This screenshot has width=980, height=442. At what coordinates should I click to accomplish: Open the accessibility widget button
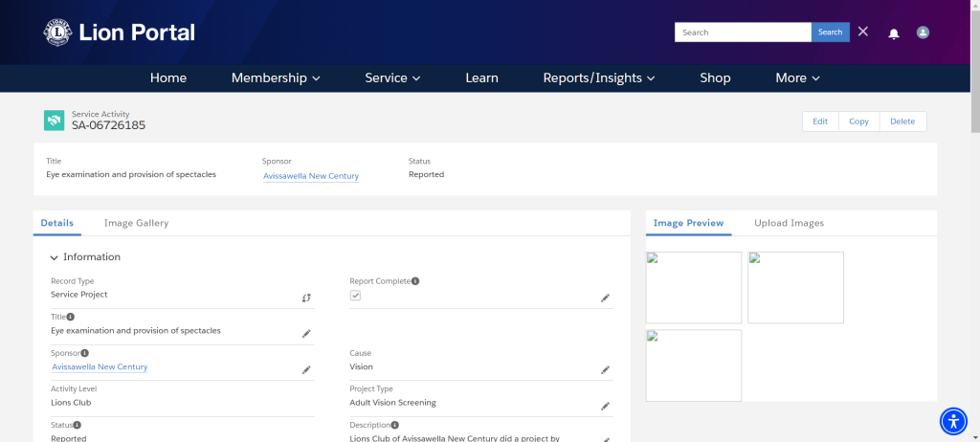(x=953, y=421)
